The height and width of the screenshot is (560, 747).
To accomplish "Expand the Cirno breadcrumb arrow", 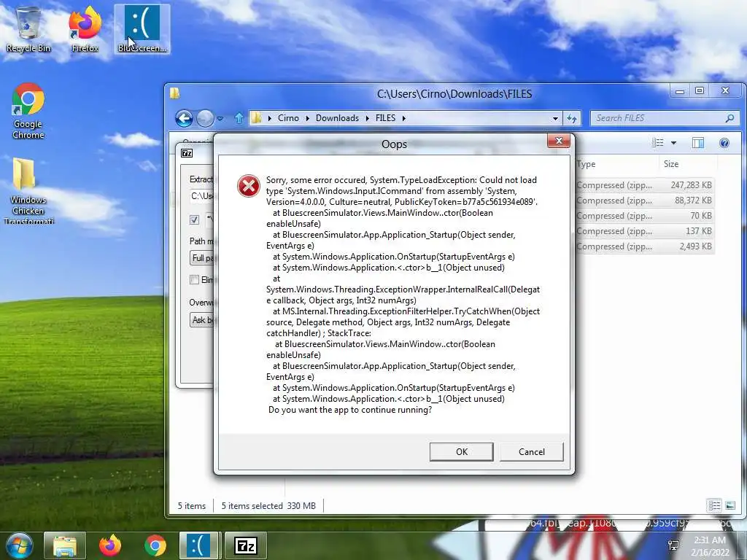I will click(307, 118).
